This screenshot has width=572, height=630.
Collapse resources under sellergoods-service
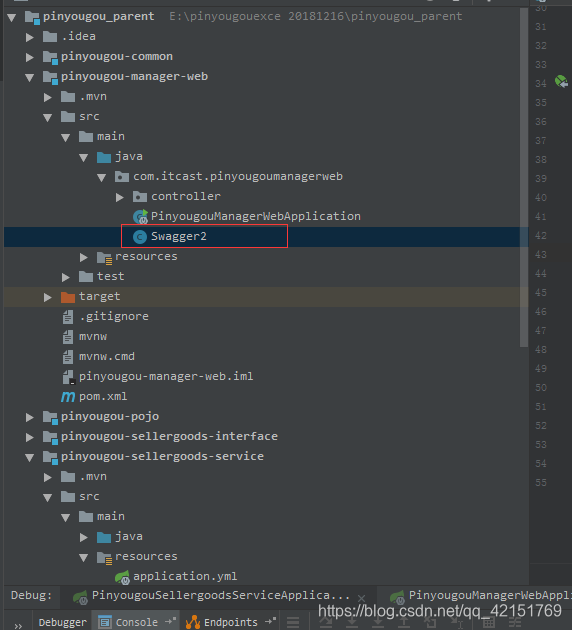point(84,558)
